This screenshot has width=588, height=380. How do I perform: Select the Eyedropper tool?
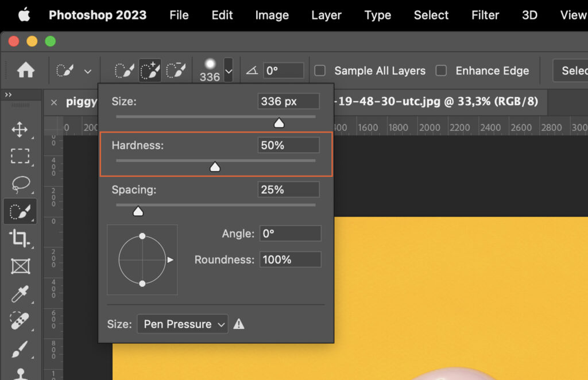click(20, 294)
